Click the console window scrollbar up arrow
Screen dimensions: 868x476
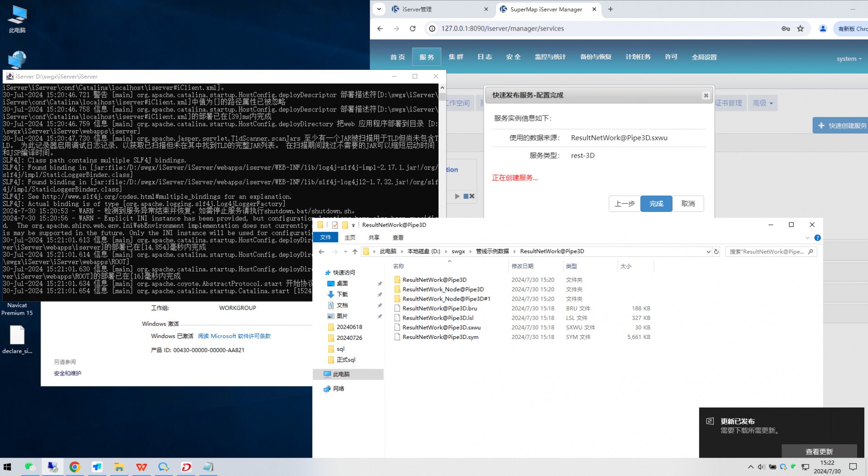click(x=442, y=87)
